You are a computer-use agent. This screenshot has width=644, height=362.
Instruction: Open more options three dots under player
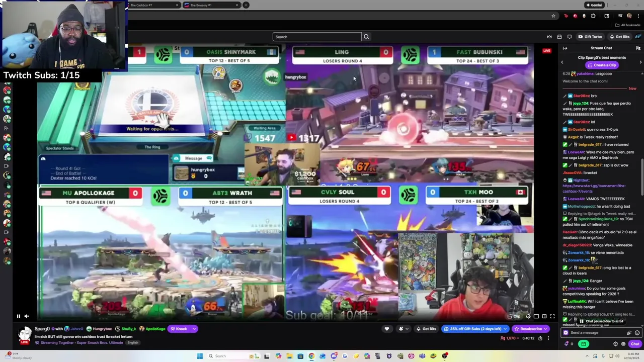[x=548, y=338]
